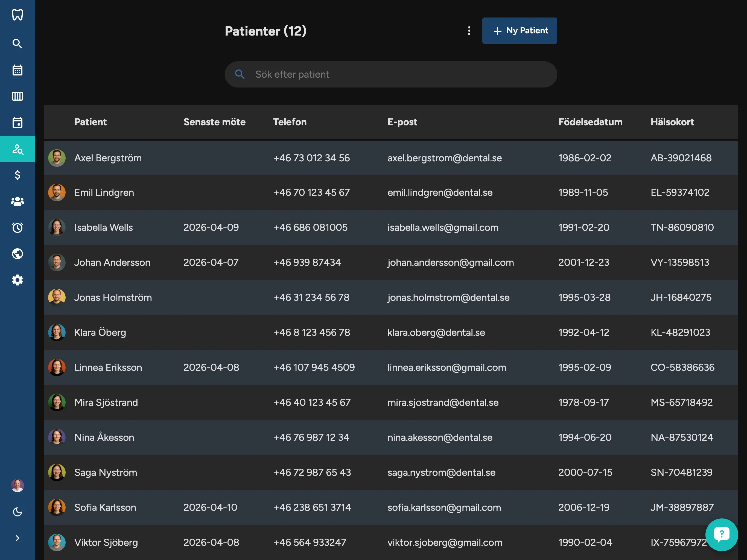Open the alarm clock reminders icon

pyautogui.click(x=17, y=228)
